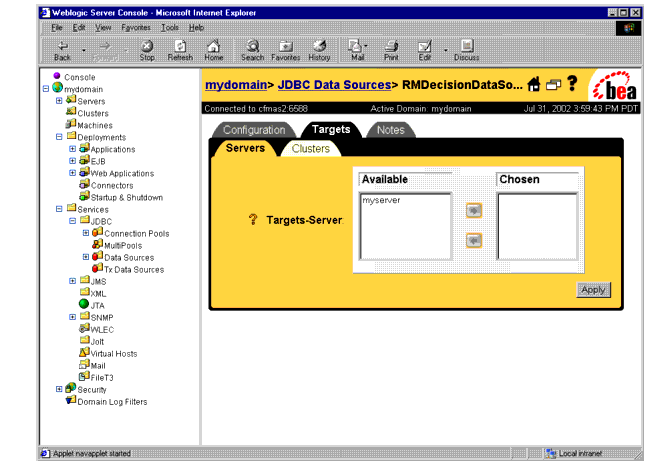Expand the SNMP tree node
The width and height of the screenshot is (650, 470).
click(x=73, y=317)
